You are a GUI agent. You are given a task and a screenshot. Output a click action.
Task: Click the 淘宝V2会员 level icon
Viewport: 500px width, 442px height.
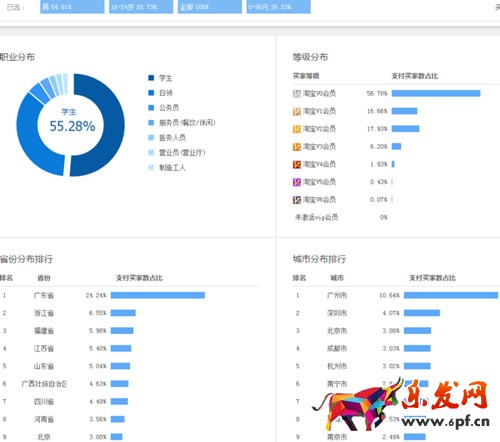pyautogui.click(x=297, y=129)
